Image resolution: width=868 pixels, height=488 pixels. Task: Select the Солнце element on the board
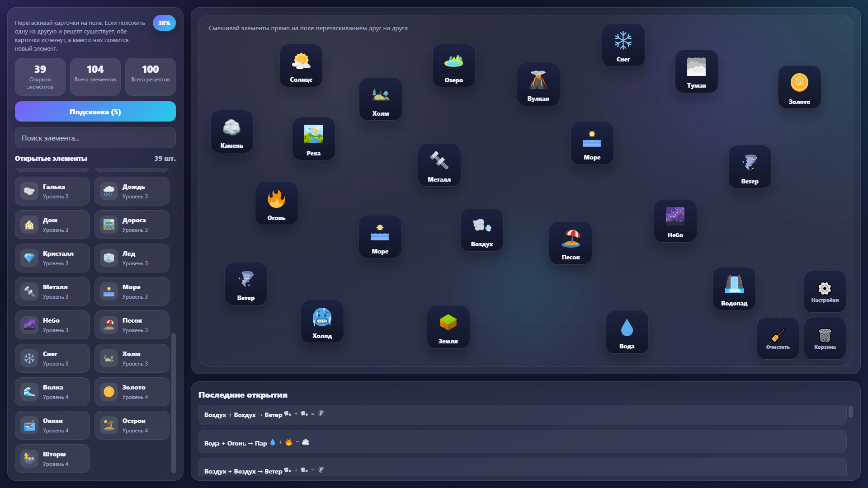[301, 66]
